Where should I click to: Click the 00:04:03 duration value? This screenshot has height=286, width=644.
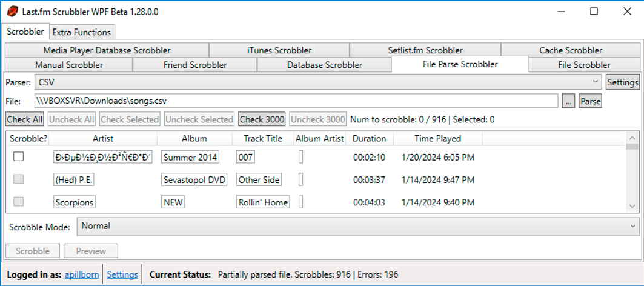pos(369,202)
